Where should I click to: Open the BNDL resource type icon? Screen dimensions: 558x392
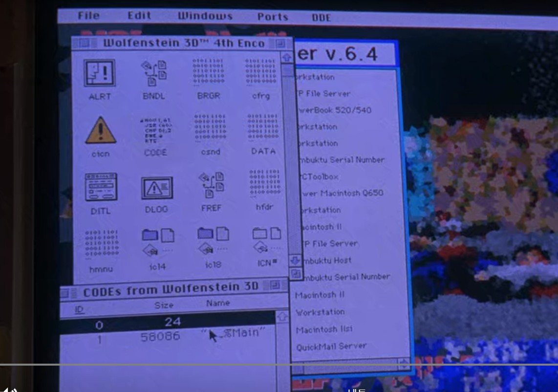coord(154,73)
